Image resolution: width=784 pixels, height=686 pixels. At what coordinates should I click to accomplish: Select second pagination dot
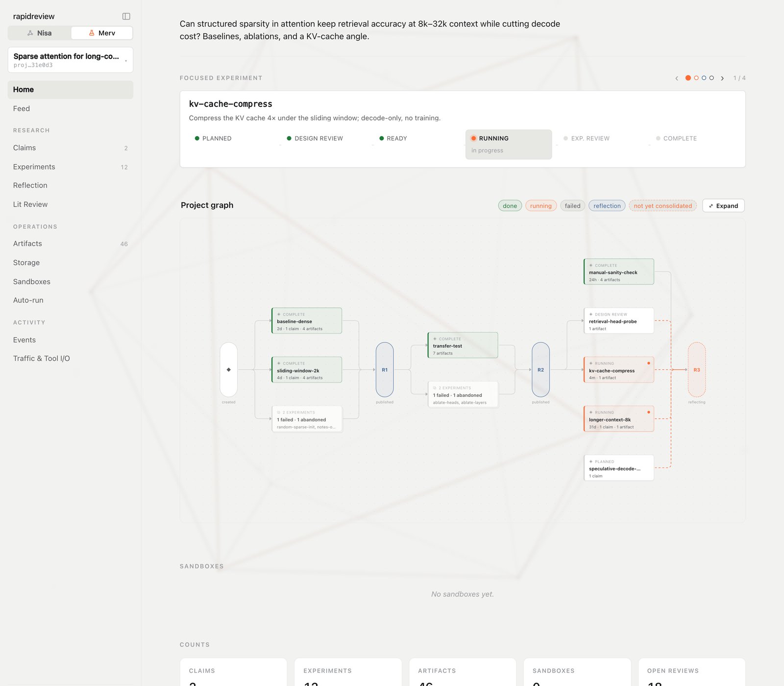[x=696, y=78]
